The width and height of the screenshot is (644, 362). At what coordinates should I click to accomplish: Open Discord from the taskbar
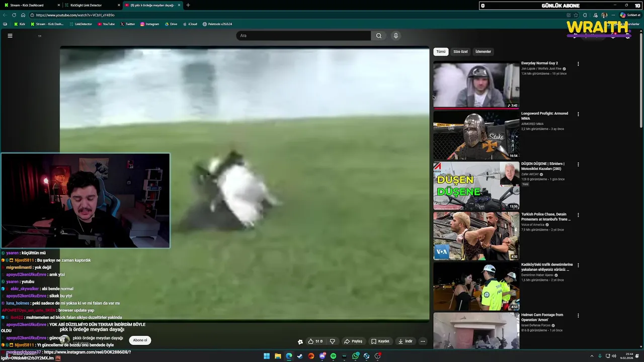[x=322, y=356]
